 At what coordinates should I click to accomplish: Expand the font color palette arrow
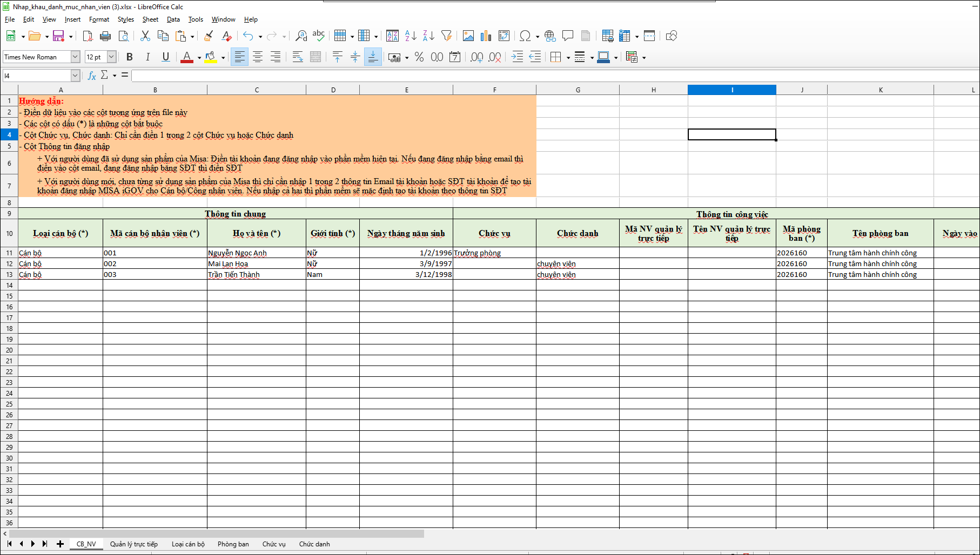click(x=199, y=57)
